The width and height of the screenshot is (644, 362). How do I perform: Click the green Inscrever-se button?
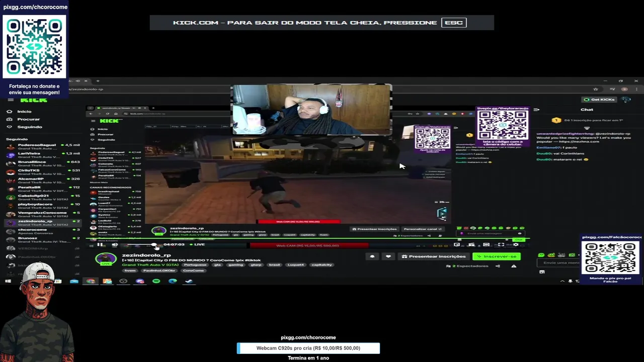(497, 256)
